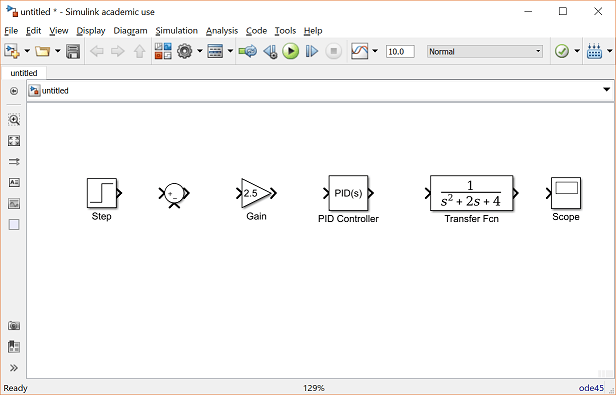The height and width of the screenshot is (395, 616).
Task: Click the Transfer Fcn block label
Action: pyautogui.click(x=471, y=219)
